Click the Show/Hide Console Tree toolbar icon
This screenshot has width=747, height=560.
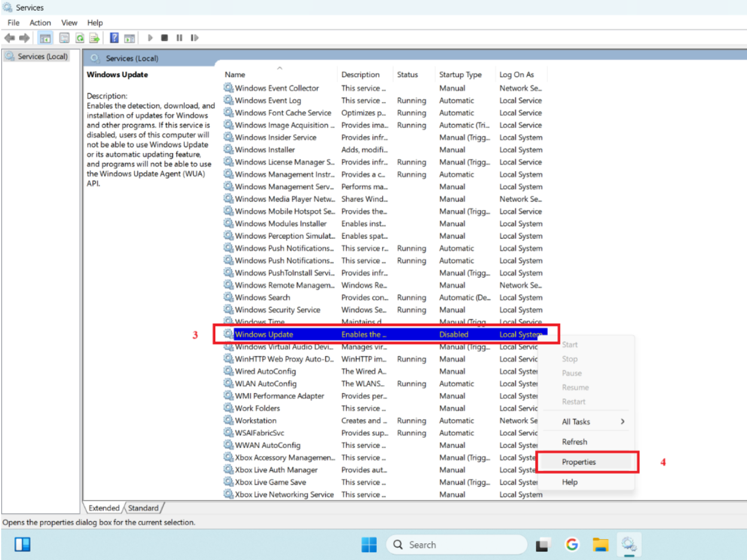45,38
